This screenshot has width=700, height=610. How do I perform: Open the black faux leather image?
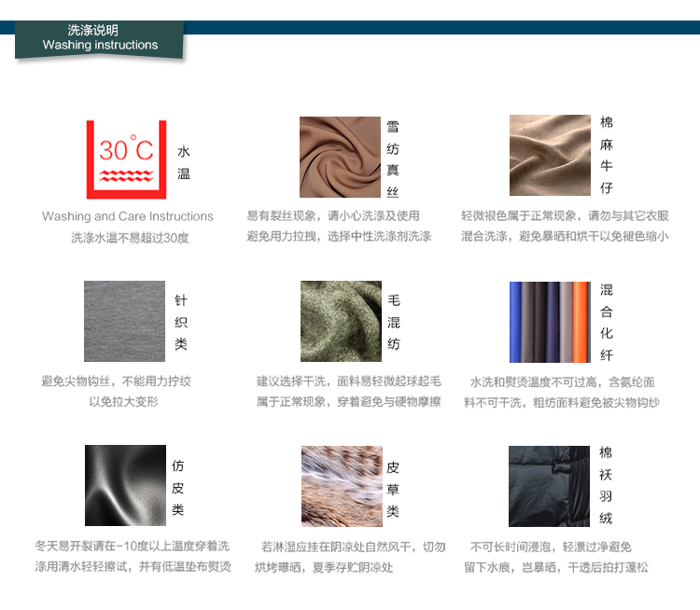tap(125, 485)
